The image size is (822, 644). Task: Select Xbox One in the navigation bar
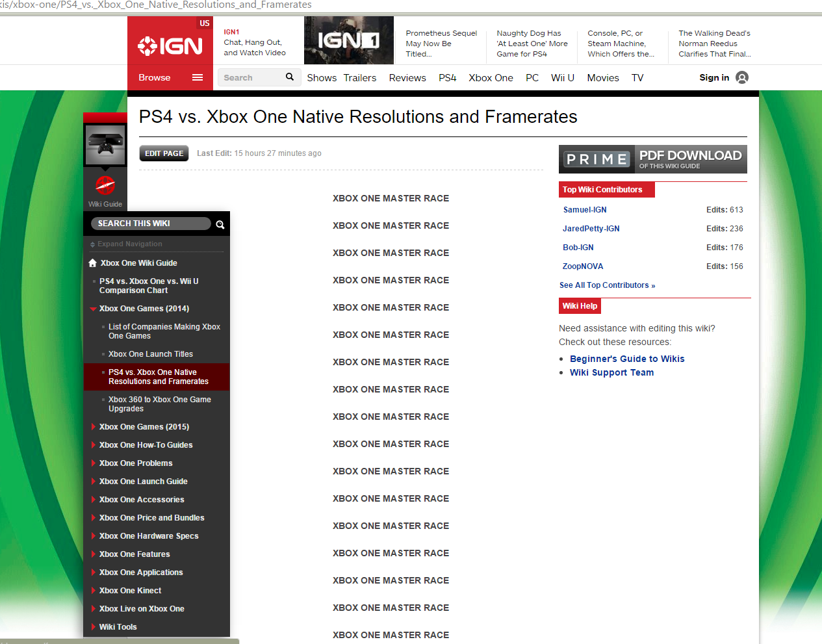pyautogui.click(x=491, y=78)
